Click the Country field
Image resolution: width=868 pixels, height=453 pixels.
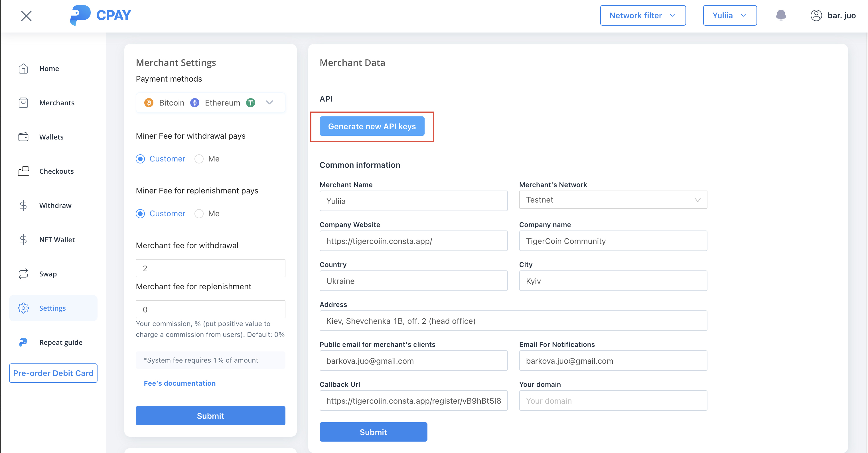click(413, 281)
